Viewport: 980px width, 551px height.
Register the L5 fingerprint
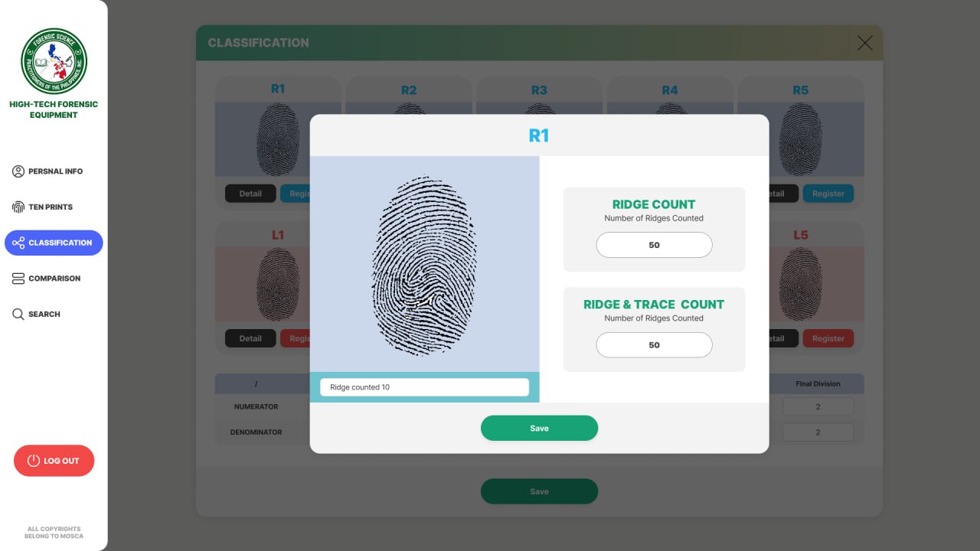(828, 338)
